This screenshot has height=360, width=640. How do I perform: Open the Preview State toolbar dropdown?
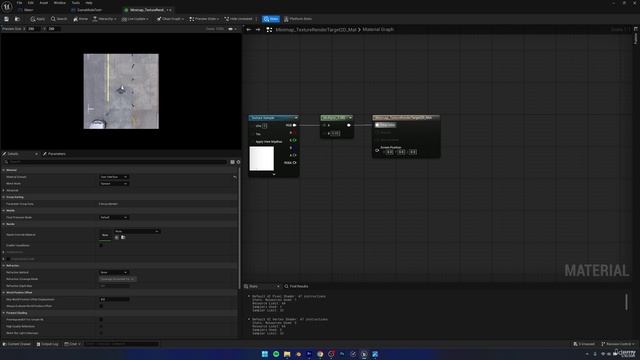pos(204,19)
